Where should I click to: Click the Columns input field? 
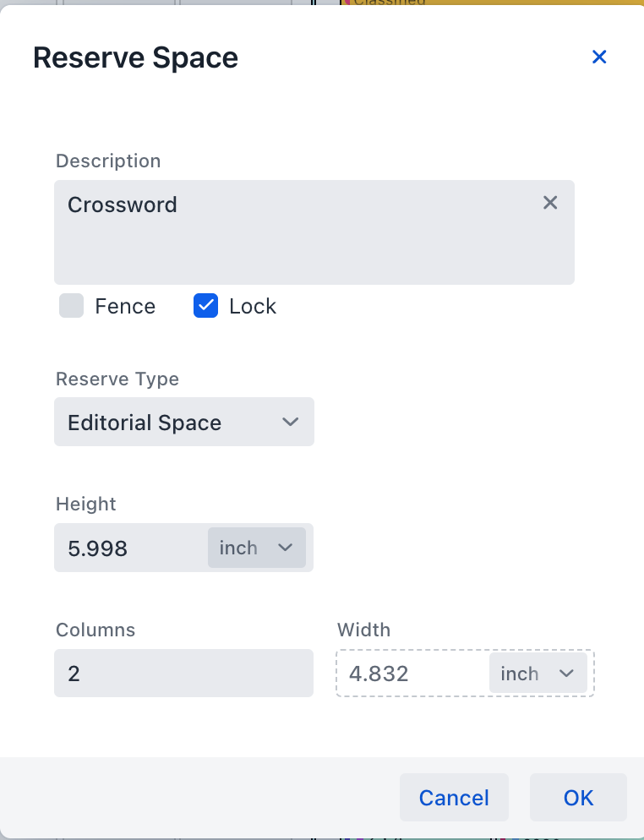[183, 674]
